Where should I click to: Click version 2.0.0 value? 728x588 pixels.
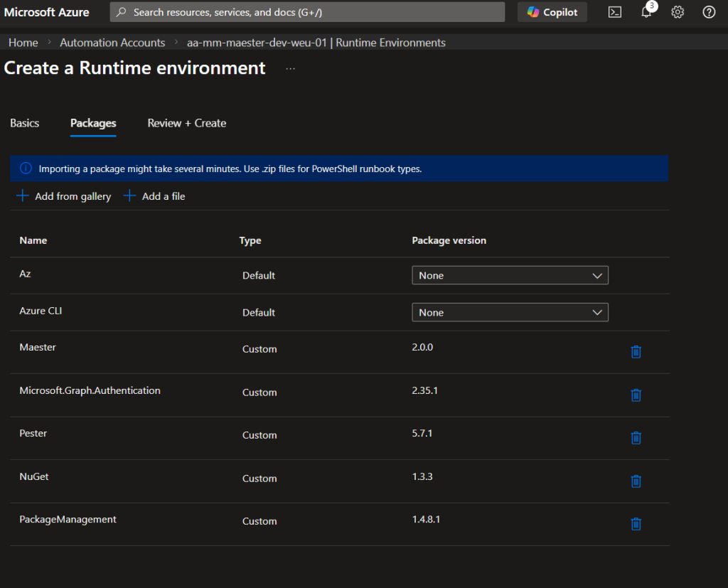[422, 348]
